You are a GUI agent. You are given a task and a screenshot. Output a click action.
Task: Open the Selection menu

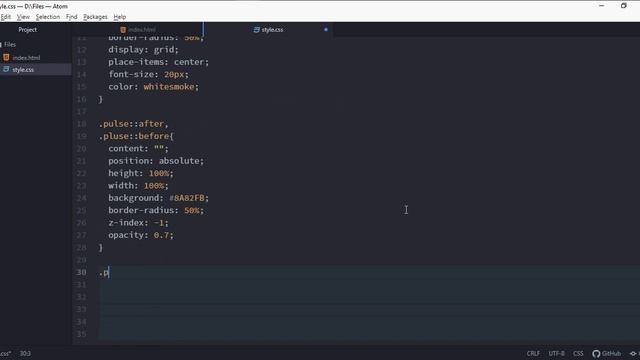coord(48,17)
